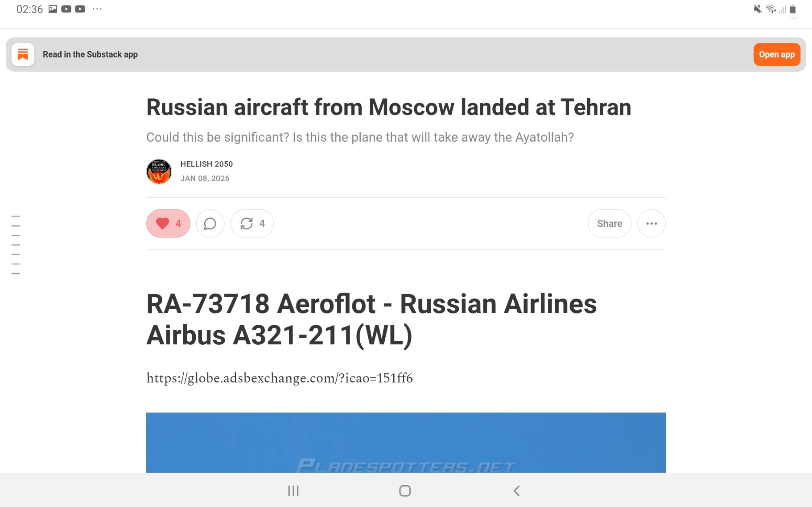Tap the gallery image notification icon
Image resolution: width=812 pixels, height=507 pixels.
coord(53,9)
